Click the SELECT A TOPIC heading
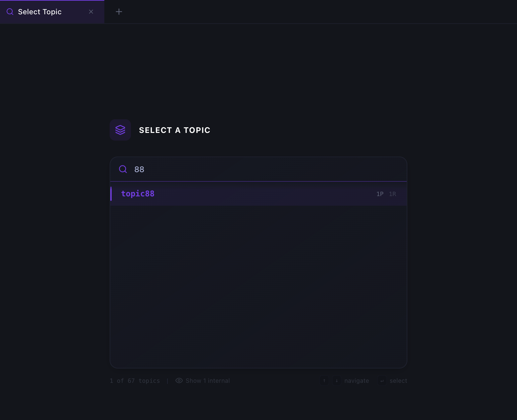517x420 pixels. click(x=174, y=130)
